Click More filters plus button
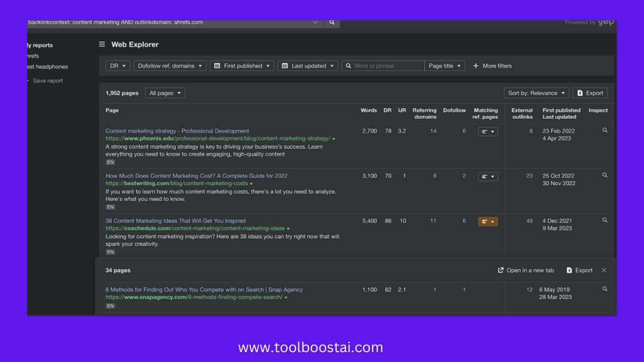 tap(492, 66)
